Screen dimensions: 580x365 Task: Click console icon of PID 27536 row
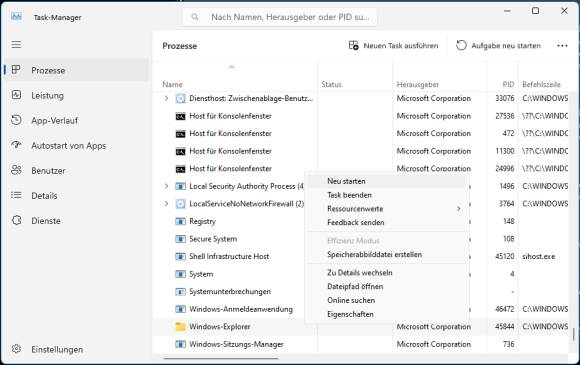tap(180, 116)
